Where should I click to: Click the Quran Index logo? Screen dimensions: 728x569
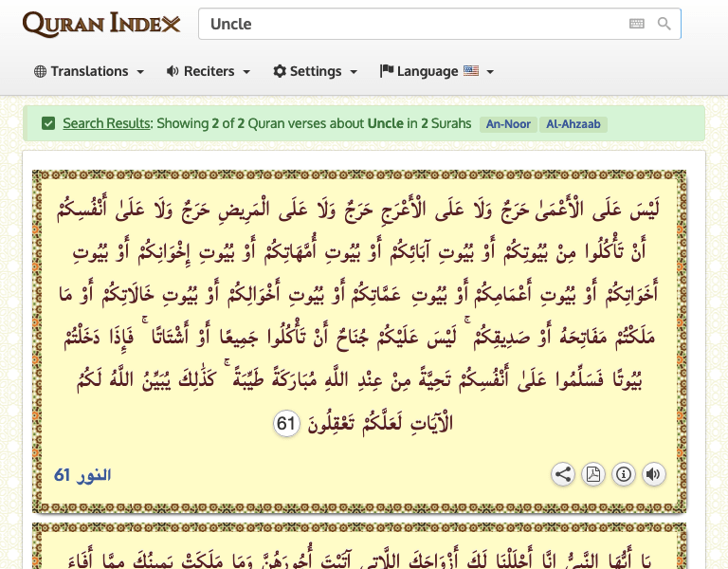(x=101, y=24)
